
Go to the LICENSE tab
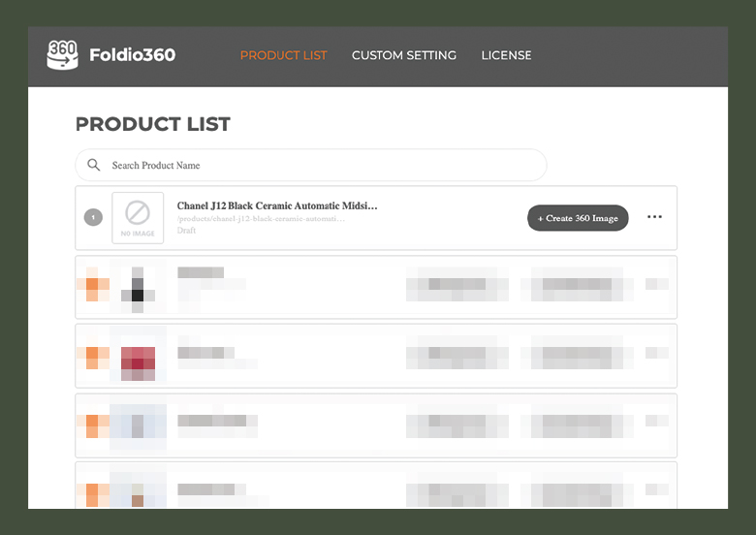(506, 55)
